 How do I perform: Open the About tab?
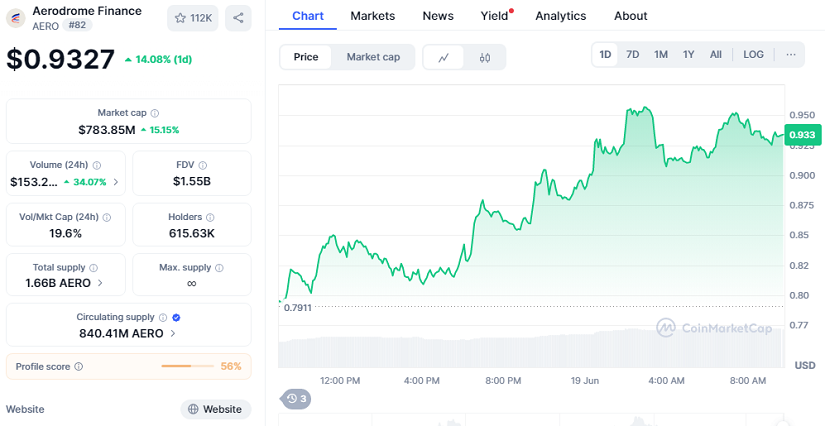(631, 16)
